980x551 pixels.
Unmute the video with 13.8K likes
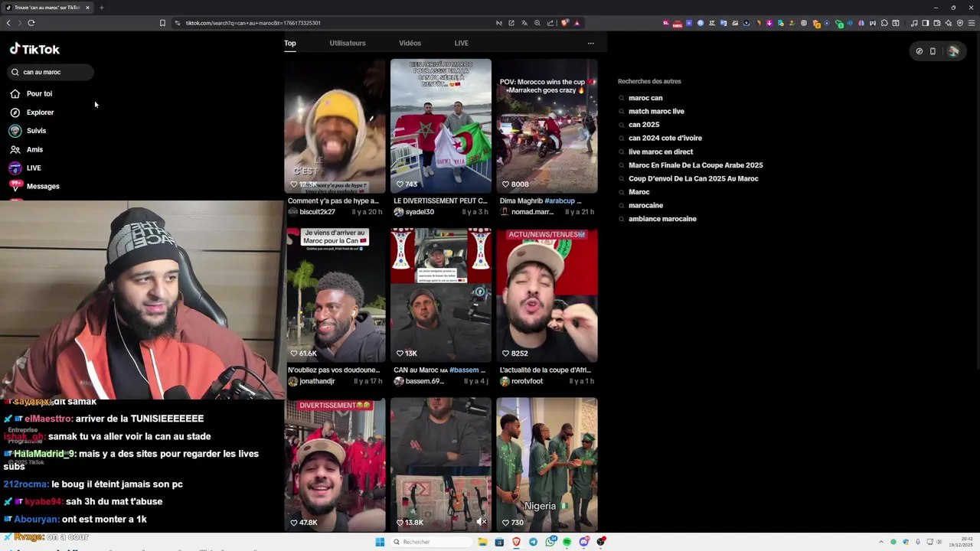481,522
